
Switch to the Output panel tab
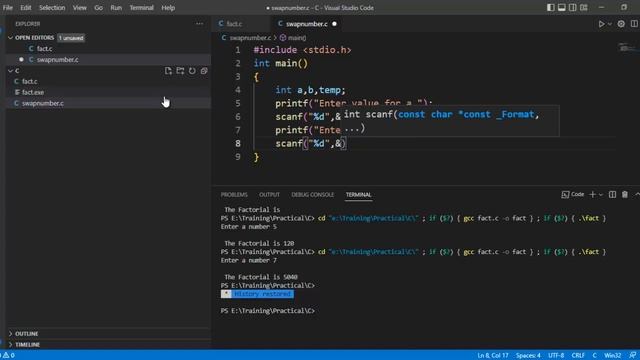(269, 195)
